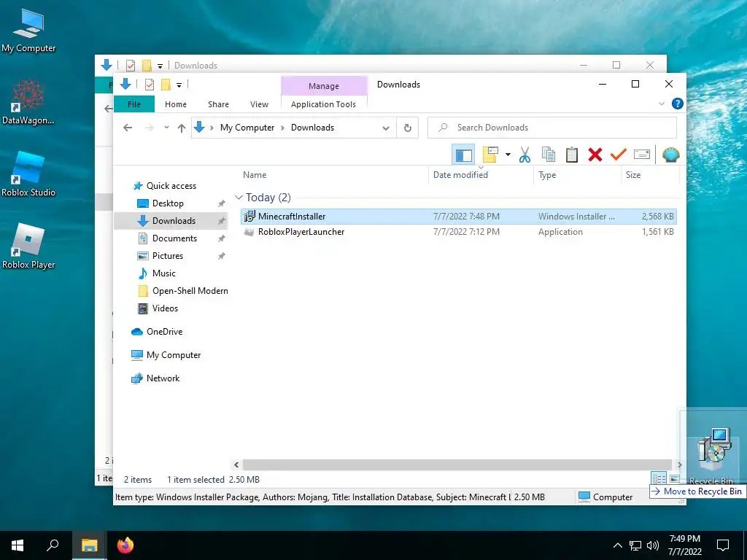The height and width of the screenshot is (560, 747).
Task: Expand the ribbon using the chevron
Action: click(x=661, y=104)
